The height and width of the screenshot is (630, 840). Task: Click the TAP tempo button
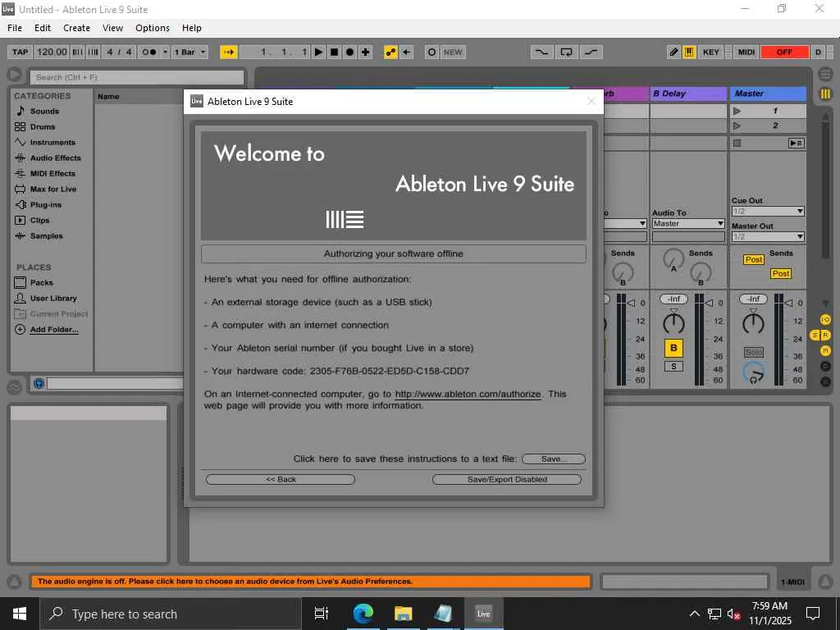(x=21, y=52)
